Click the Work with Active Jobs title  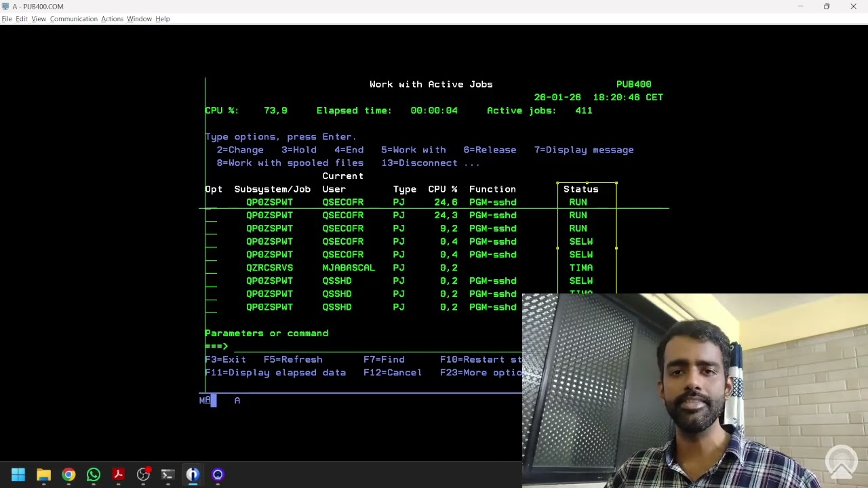pyautogui.click(x=431, y=84)
